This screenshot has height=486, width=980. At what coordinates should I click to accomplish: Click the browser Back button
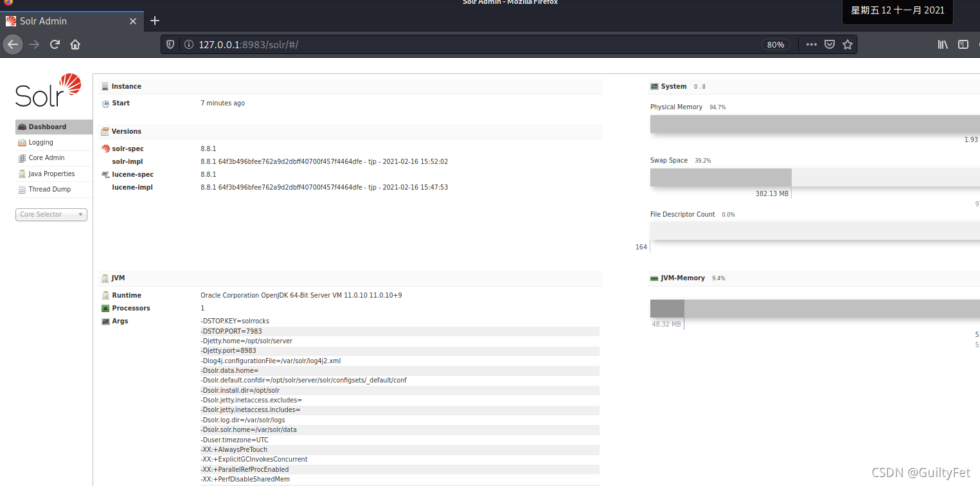pyautogui.click(x=13, y=44)
